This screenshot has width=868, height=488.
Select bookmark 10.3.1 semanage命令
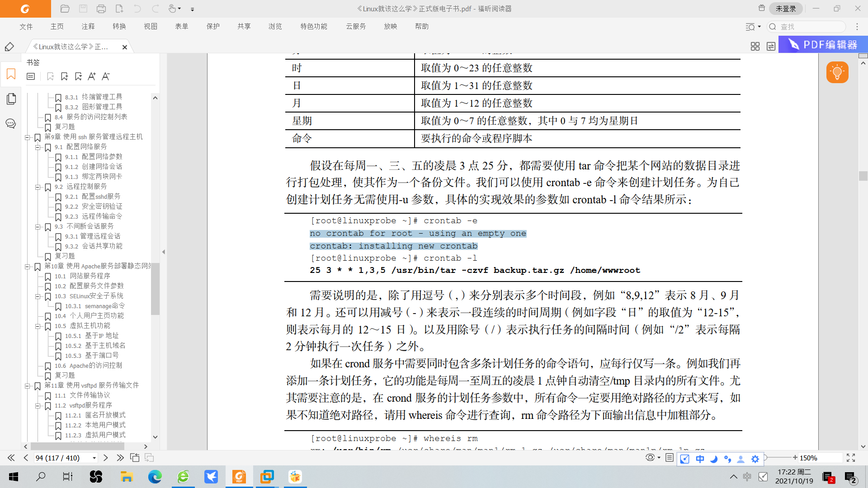95,306
